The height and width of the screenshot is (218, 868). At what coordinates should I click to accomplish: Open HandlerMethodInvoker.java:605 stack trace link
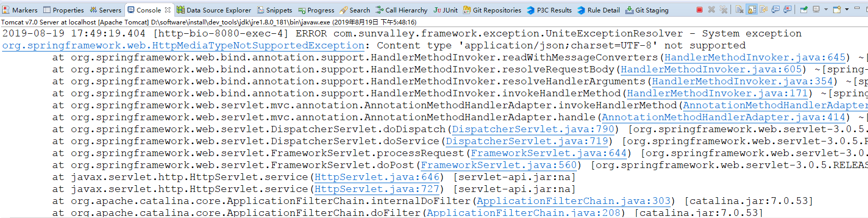711,69
